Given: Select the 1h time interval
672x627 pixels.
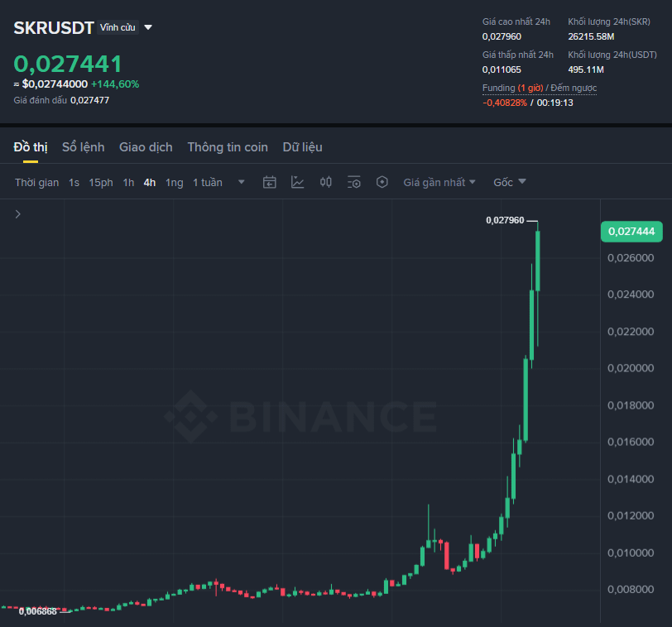Looking at the screenshot, I should tap(128, 183).
